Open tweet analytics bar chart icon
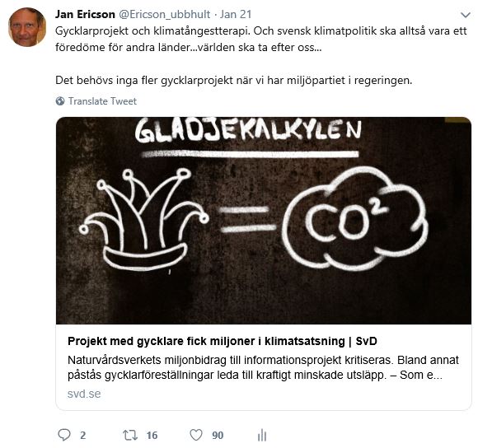The width and height of the screenshot is (478, 448). 262,435
